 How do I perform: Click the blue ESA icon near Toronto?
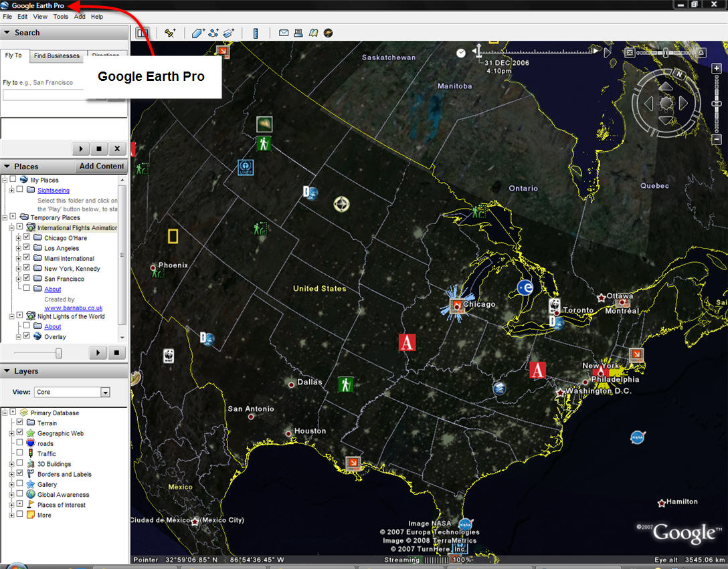pyautogui.click(x=525, y=288)
